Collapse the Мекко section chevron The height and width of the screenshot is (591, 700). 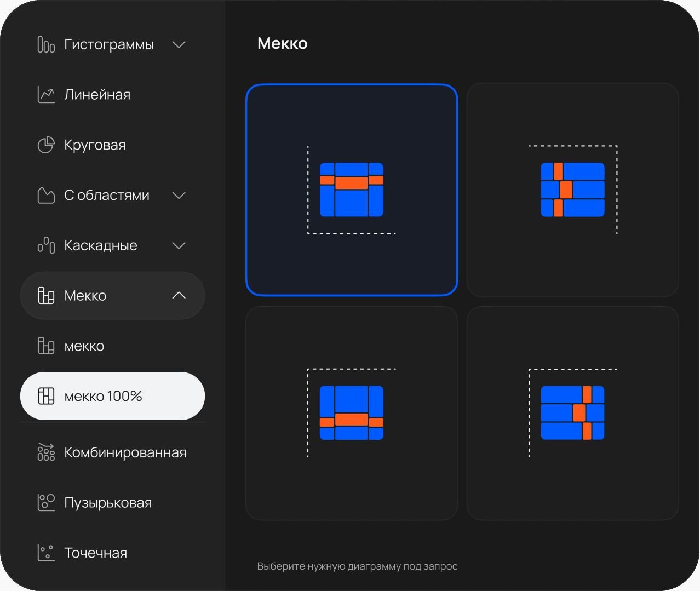179,296
